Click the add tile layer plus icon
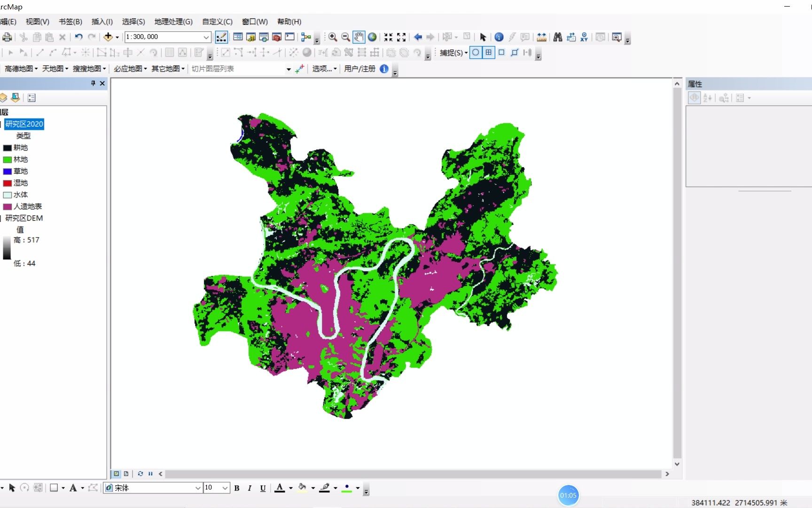Screen dimensions: 812x508 299,69
